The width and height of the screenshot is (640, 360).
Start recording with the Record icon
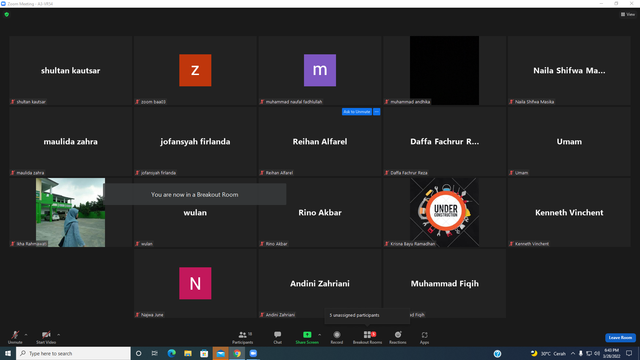pos(337,335)
